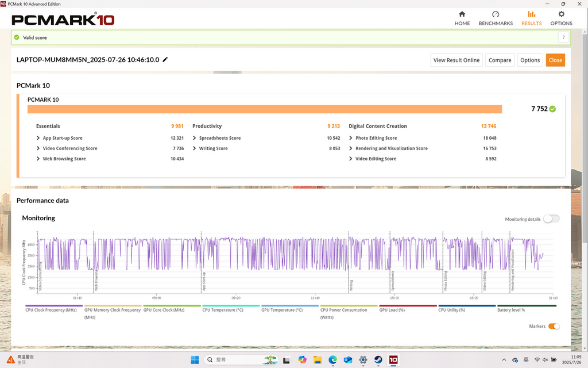The height and width of the screenshot is (368, 588).
Task: Click the Web Browsing marker on chart
Action: click(x=96, y=281)
